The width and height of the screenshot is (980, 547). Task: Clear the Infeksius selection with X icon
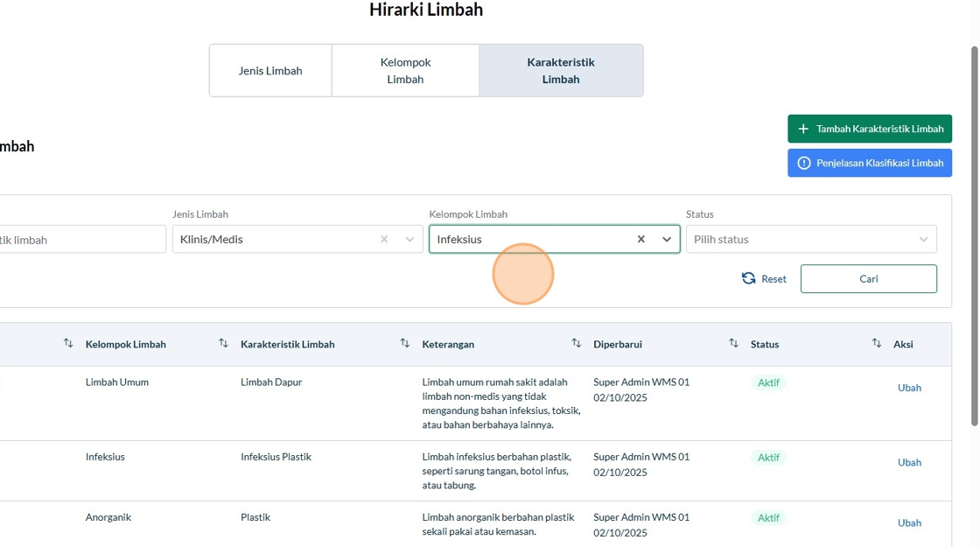point(641,239)
